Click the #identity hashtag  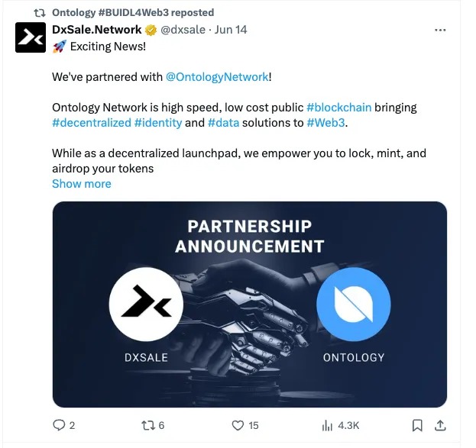(x=158, y=122)
